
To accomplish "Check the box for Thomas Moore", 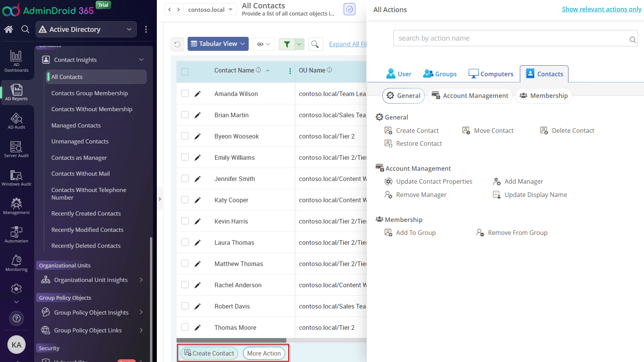I will (185, 327).
